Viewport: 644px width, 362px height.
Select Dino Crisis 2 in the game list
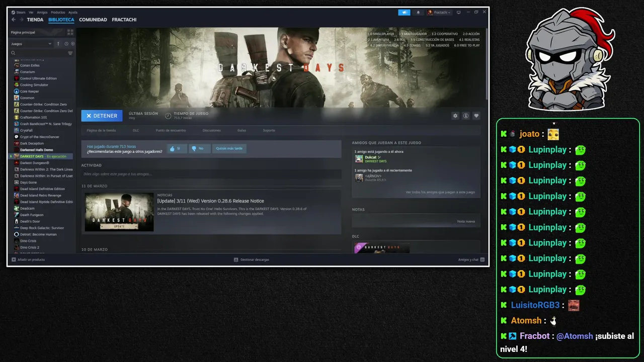[x=41, y=247]
